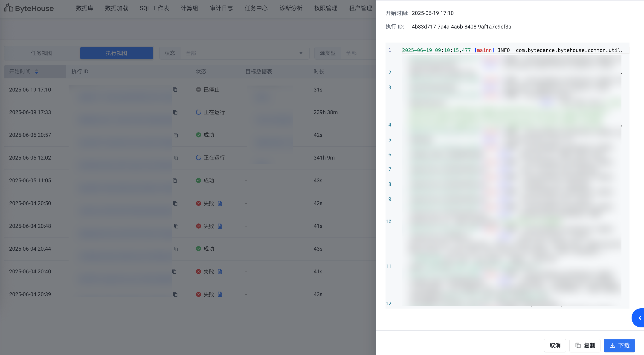
Task: Copy execution ID of the 2025-06-09 17:33 row
Action: [175, 112]
